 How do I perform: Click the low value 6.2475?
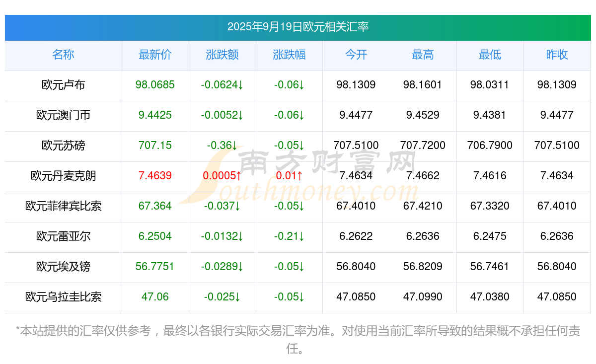pyautogui.click(x=490, y=236)
